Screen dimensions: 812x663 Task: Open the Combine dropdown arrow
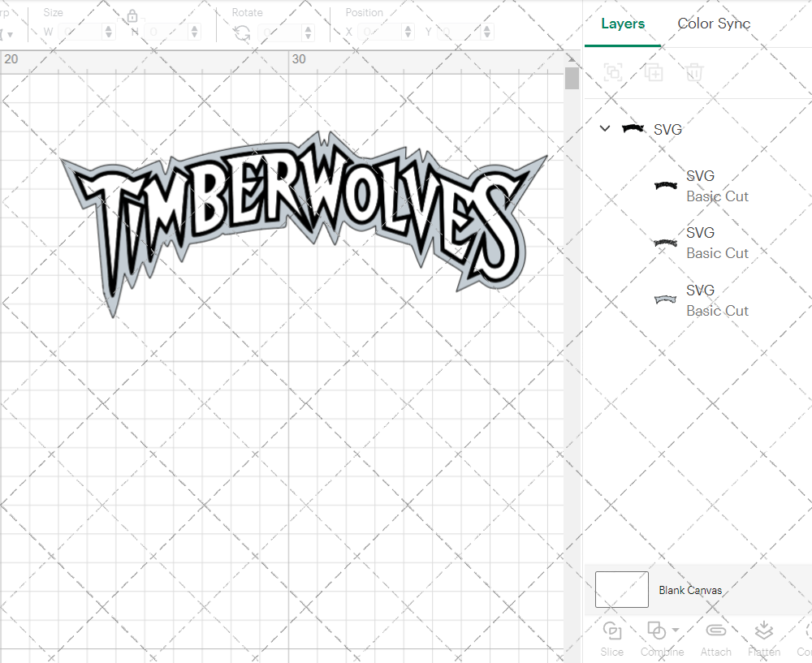(x=676, y=630)
